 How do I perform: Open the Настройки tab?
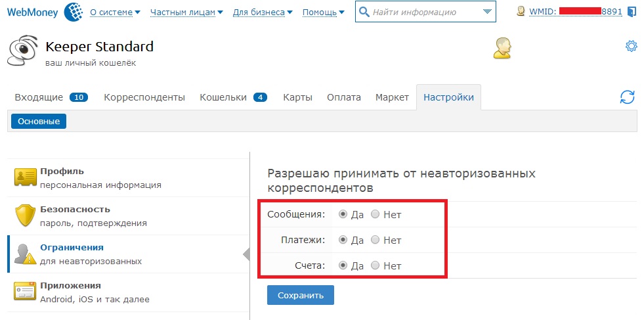tap(449, 97)
